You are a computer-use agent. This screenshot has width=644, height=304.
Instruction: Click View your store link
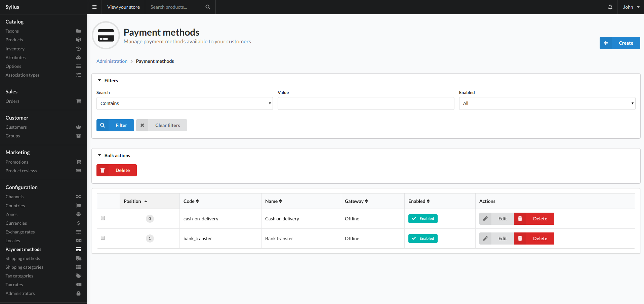coord(123,7)
